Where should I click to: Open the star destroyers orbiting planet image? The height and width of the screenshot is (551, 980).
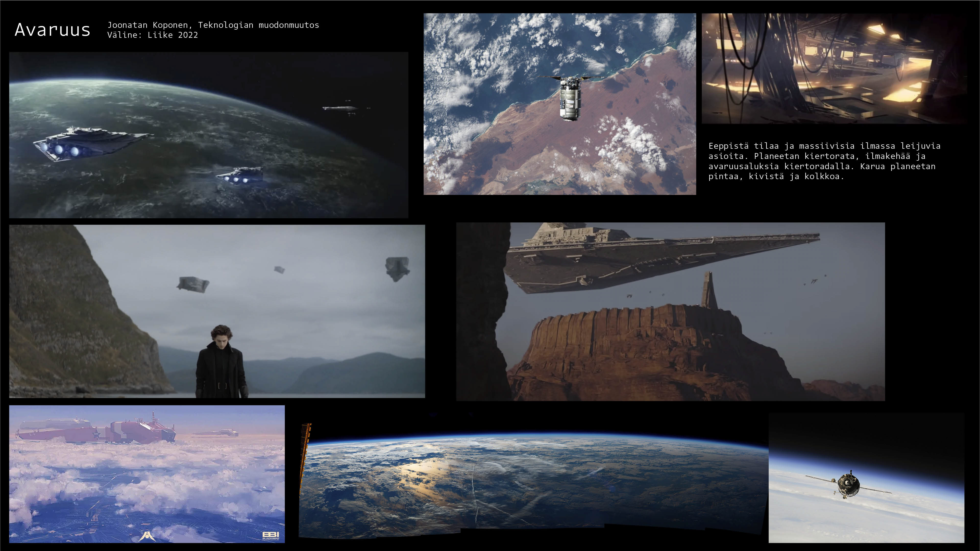pyautogui.click(x=209, y=135)
